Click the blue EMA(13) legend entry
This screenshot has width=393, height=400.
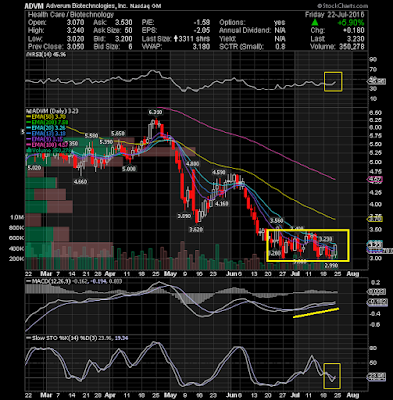(47, 134)
